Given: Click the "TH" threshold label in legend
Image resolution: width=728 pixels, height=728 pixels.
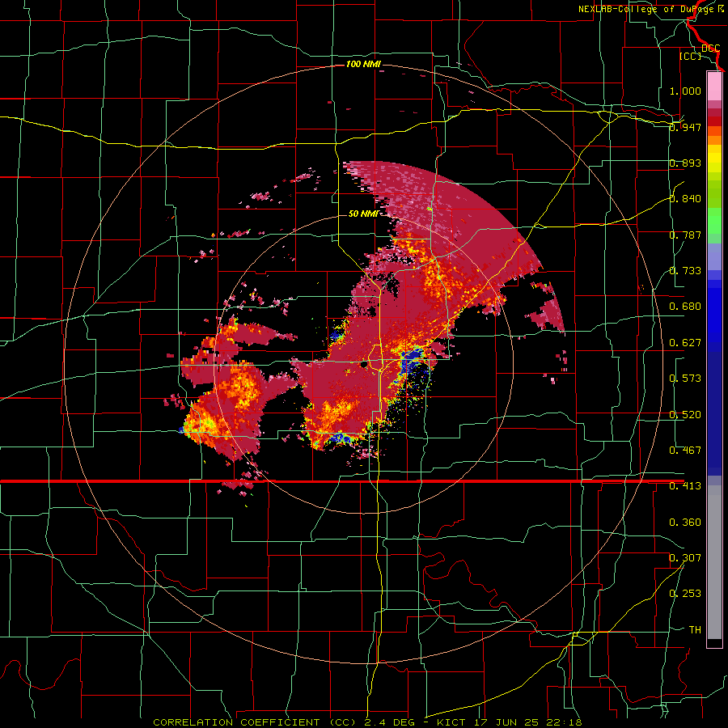Looking at the screenshot, I should pos(695,630).
